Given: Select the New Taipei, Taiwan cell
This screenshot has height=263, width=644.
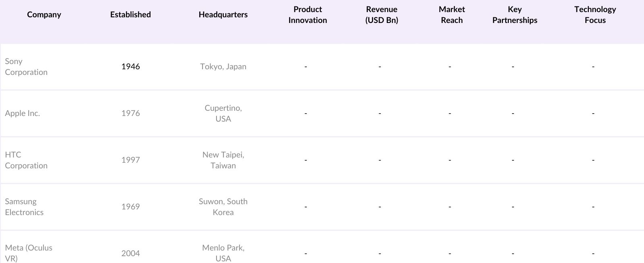Looking at the screenshot, I should coord(223,160).
